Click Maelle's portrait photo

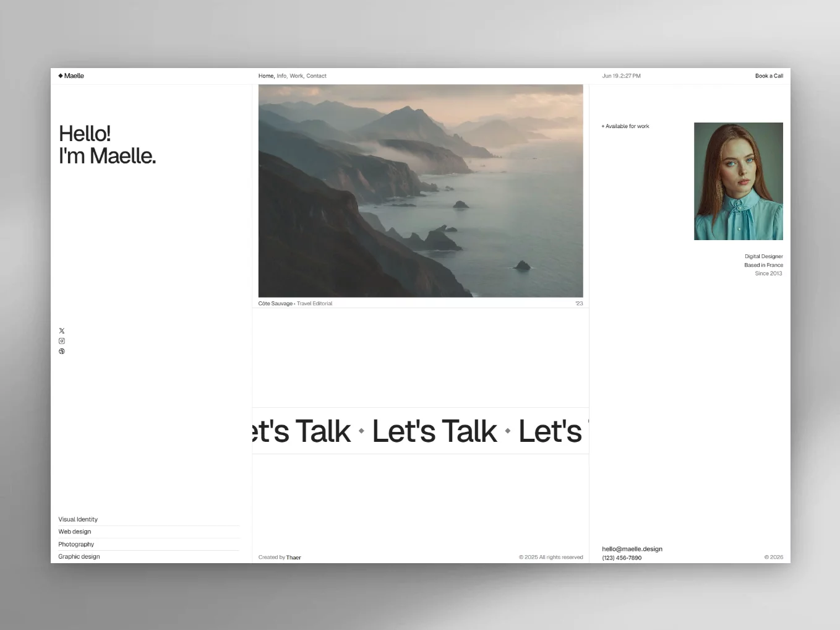739,181
